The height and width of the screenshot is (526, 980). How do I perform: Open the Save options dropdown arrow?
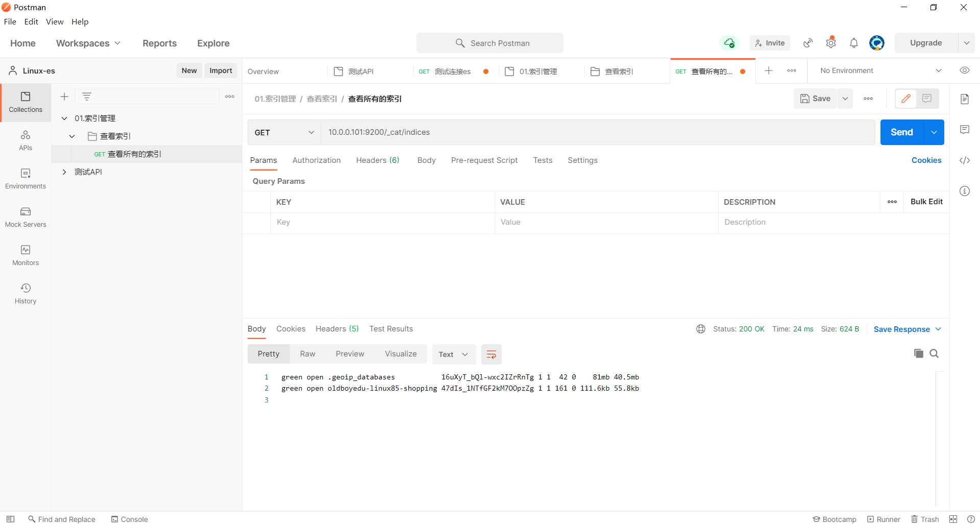pos(845,99)
